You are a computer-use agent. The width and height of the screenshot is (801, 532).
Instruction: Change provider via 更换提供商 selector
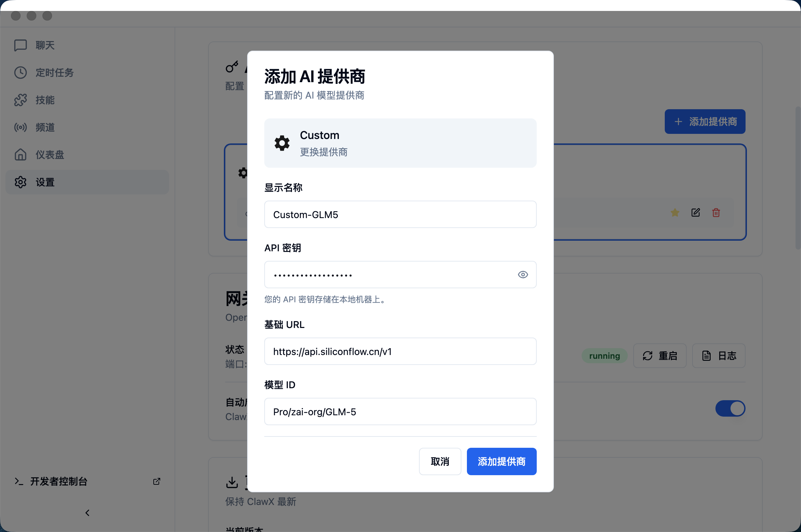(x=324, y=152)
